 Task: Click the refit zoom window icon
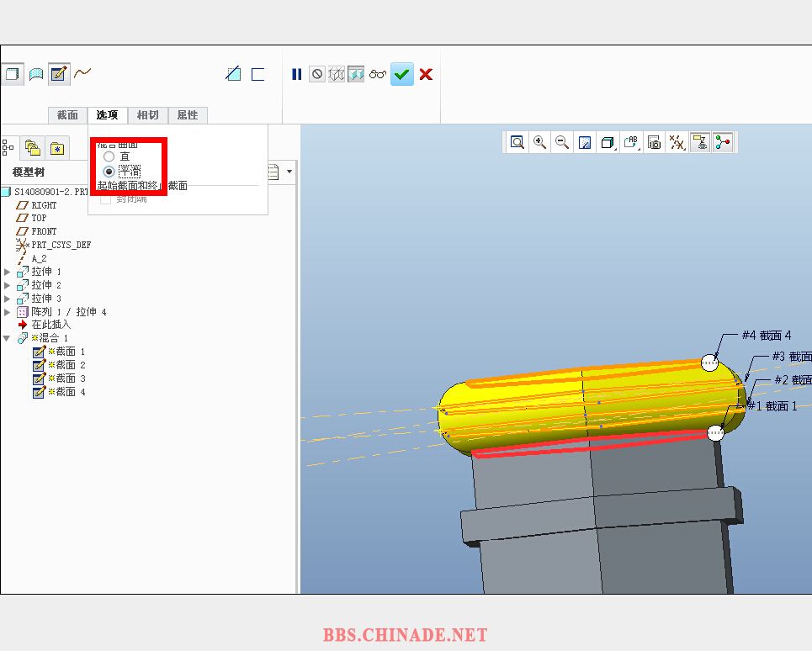pyautogui.click(x=517, y=142)
